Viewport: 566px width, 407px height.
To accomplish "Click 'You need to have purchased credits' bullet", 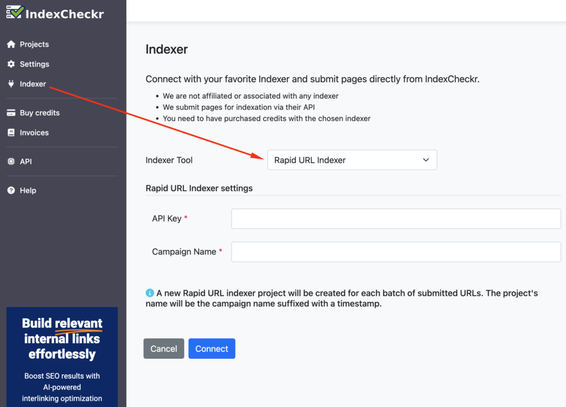I will (266, 118).
